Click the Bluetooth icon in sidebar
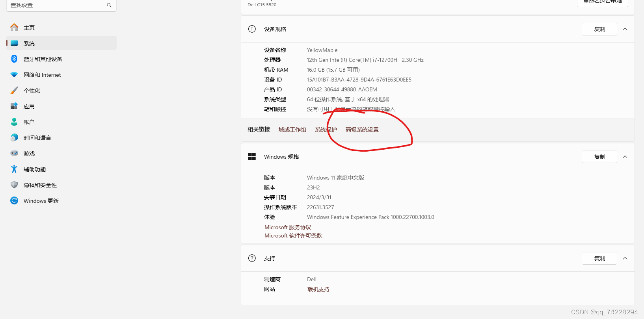The image size is (644, 319). tap(14, 59)
